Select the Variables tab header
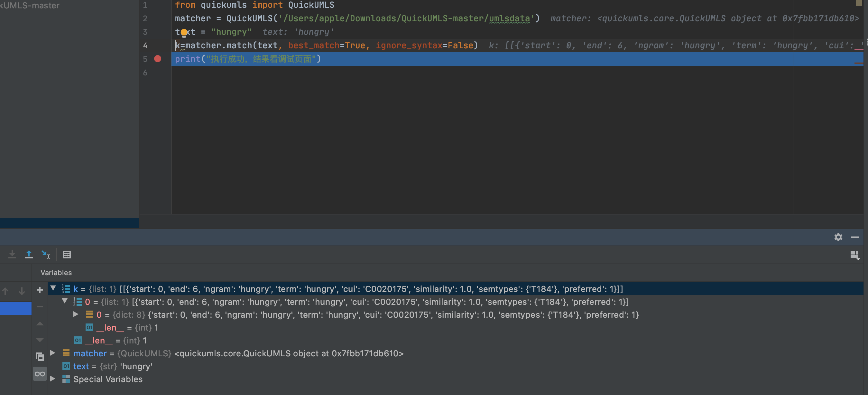 click(56, 273)
